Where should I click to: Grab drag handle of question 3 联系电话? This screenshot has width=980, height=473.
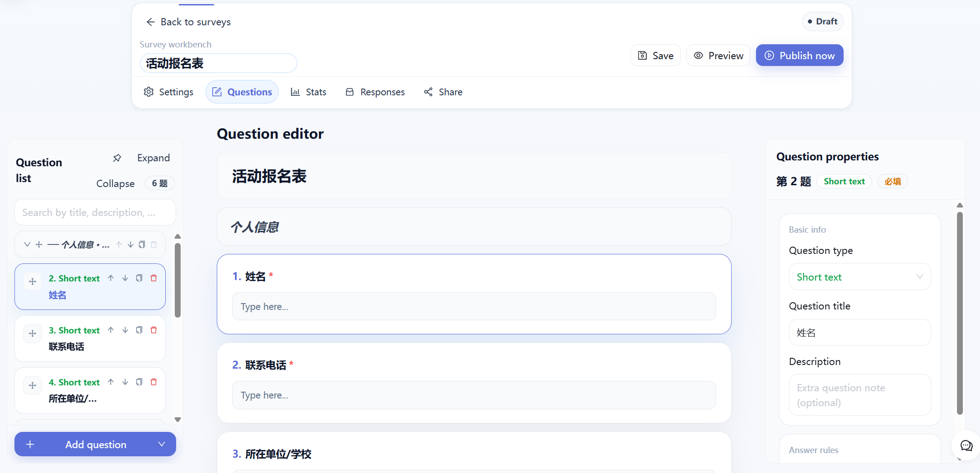point(33,333)
